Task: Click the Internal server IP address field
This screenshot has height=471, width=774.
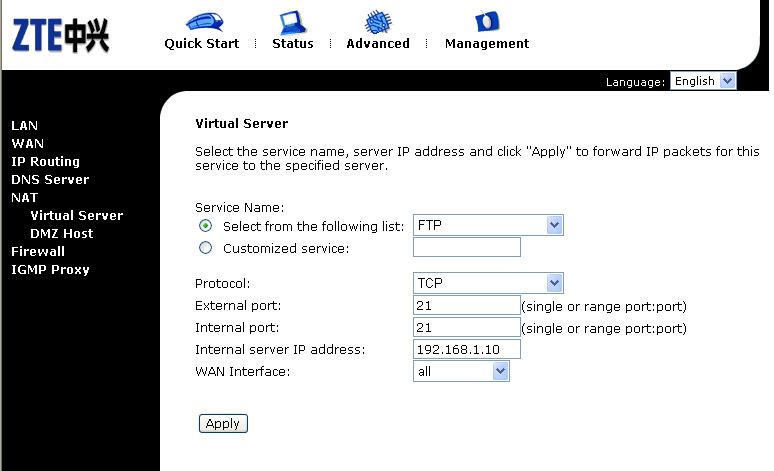Action: (x=466, y=349)
